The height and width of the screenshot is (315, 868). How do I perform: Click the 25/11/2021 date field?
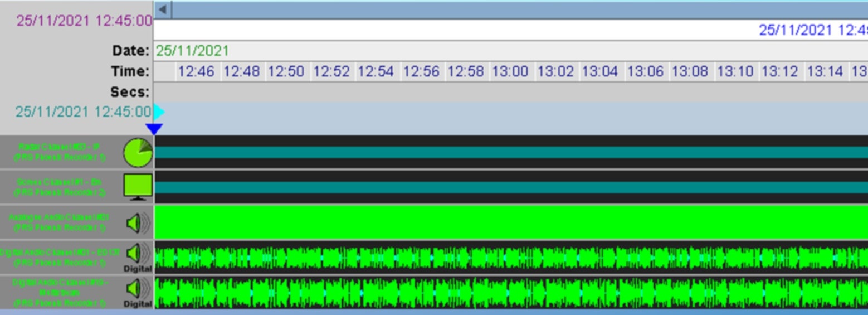192,51
